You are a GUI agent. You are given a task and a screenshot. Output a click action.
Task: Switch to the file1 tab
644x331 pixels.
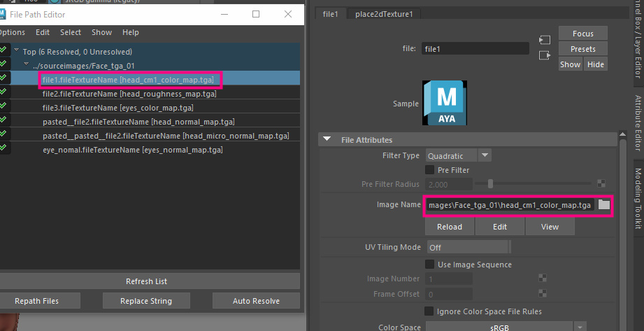[x=331, y=14]
